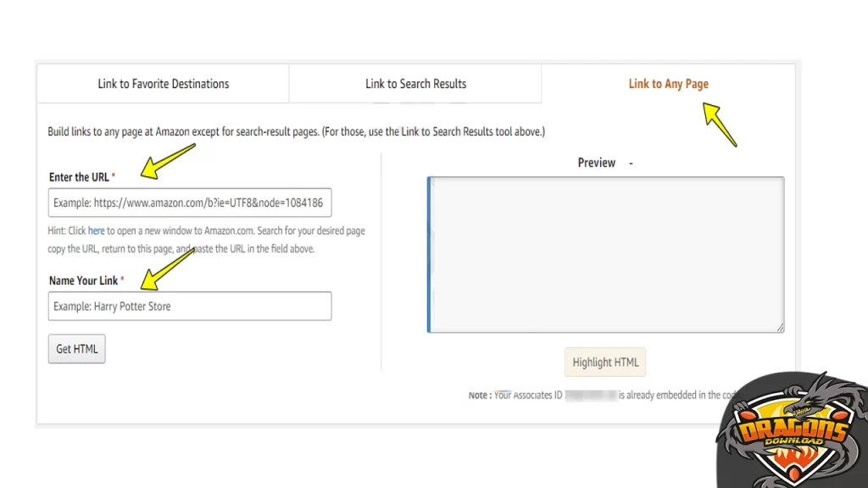The image size is (868, 488).
Task: Click the resize grip of the preview box
Action: [779, 327]
